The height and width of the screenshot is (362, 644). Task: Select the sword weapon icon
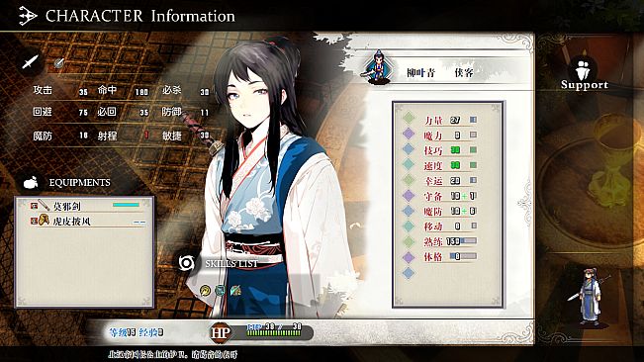[x=31, y=62]
